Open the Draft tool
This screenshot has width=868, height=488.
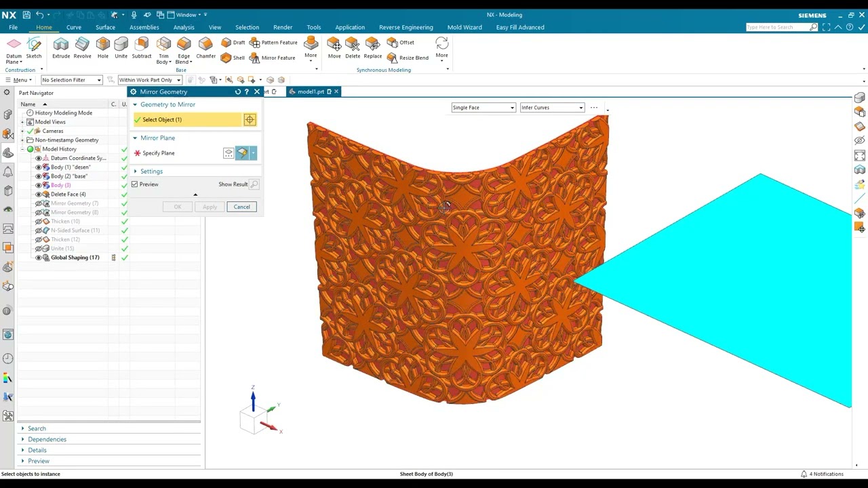(x=233, y=42)
